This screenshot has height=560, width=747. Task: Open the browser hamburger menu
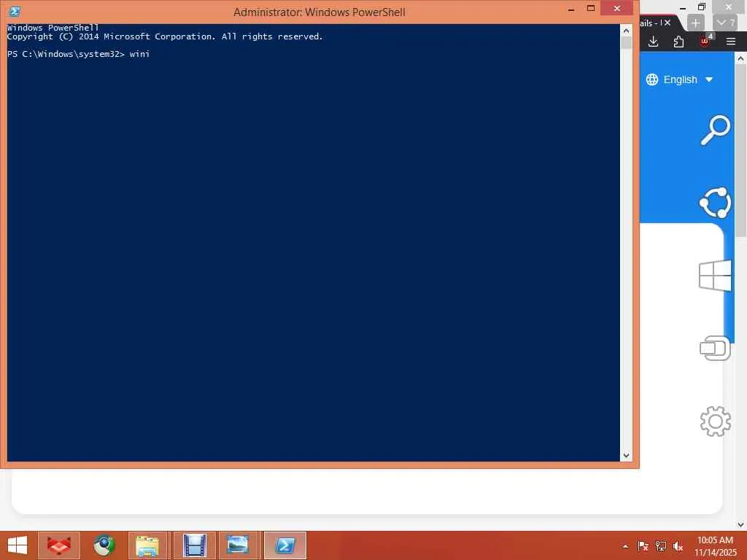pos(731,42)
